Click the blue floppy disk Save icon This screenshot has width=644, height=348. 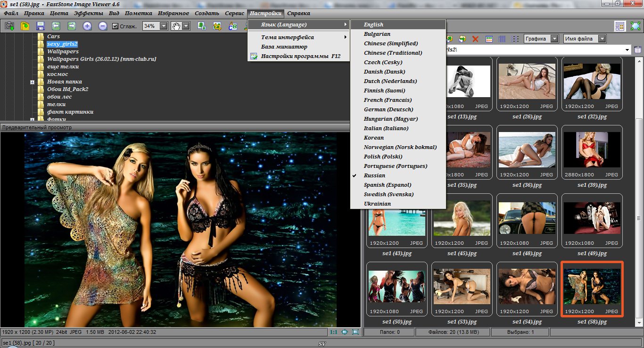(40, 26)
